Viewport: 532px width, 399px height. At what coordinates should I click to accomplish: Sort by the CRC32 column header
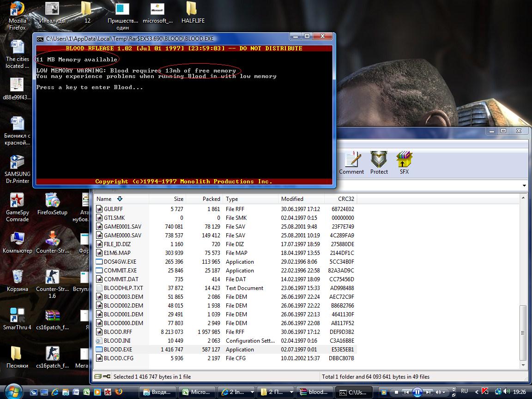coord(341,199)
